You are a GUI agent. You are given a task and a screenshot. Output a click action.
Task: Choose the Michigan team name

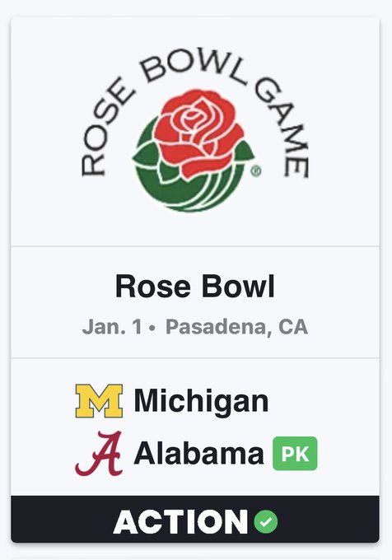pyautogui.click(x=201, y=401)
